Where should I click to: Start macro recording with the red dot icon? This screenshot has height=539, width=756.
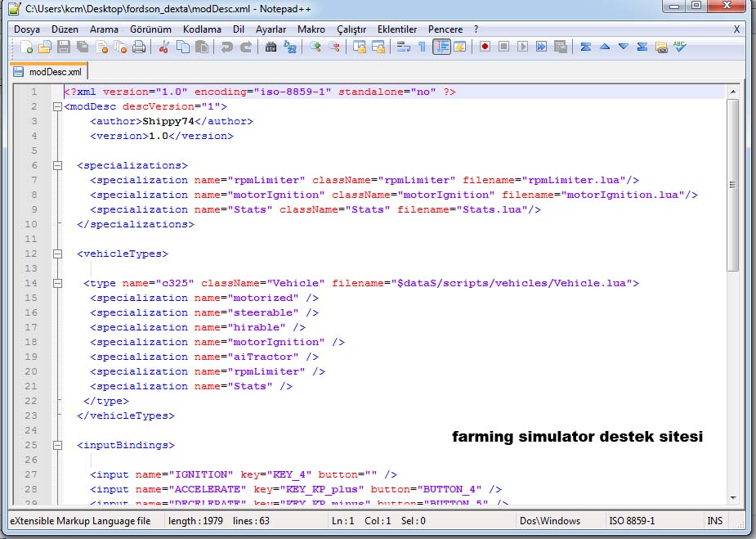coord(485,47)
